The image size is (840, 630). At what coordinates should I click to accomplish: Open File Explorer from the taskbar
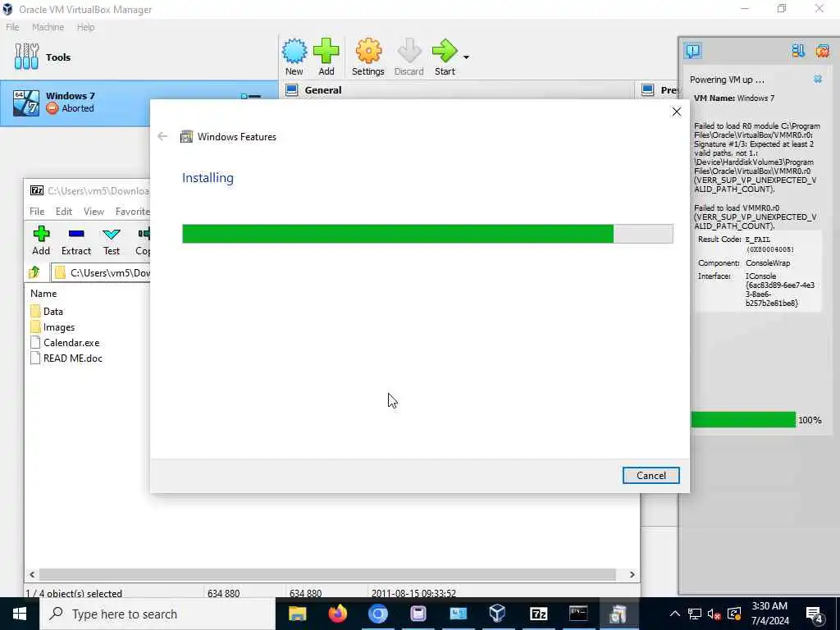tap(297, 614)
